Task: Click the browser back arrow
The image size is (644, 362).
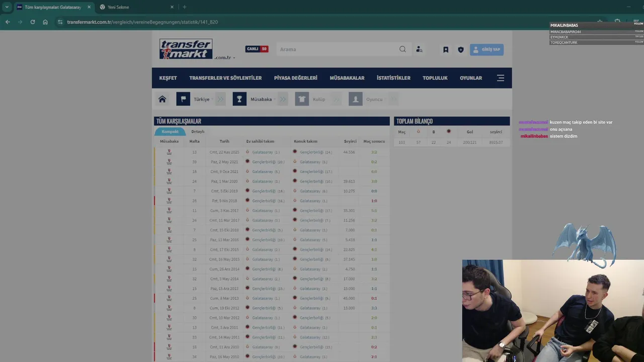Action: pyautogui.click(x=8, y=22)
